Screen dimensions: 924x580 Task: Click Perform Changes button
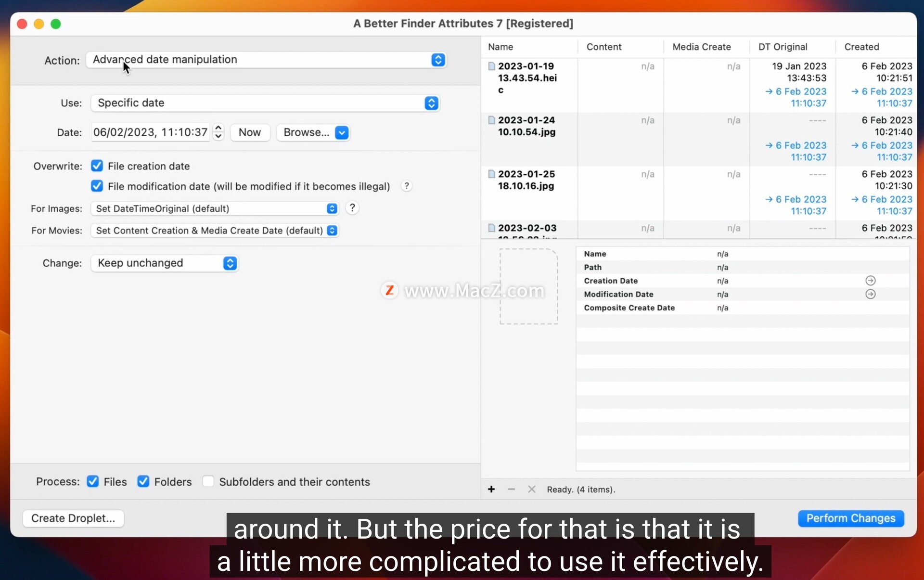click(x=851, y=518)
